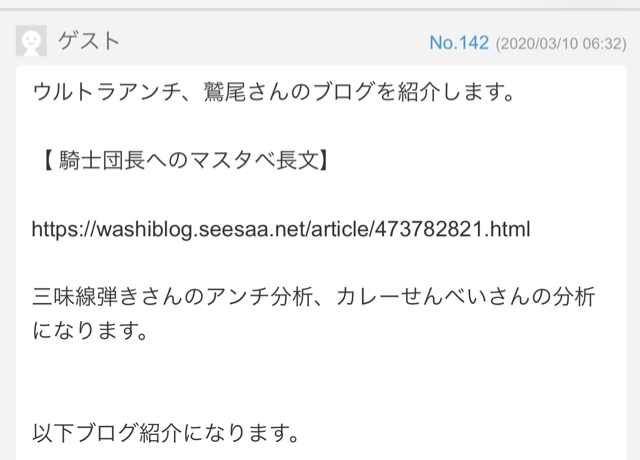Open comment link No.142
640x460 pixels.
[459, 42]
